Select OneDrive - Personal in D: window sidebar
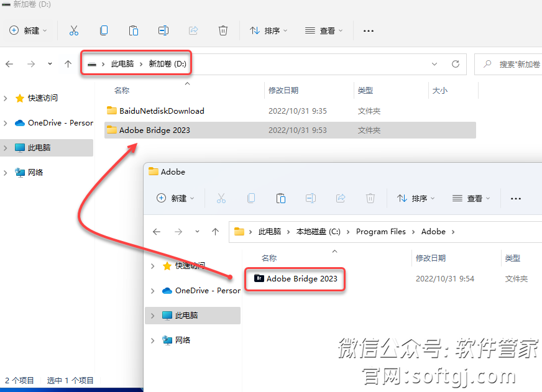Screen dimensions: 542x392 click(54, 123)
